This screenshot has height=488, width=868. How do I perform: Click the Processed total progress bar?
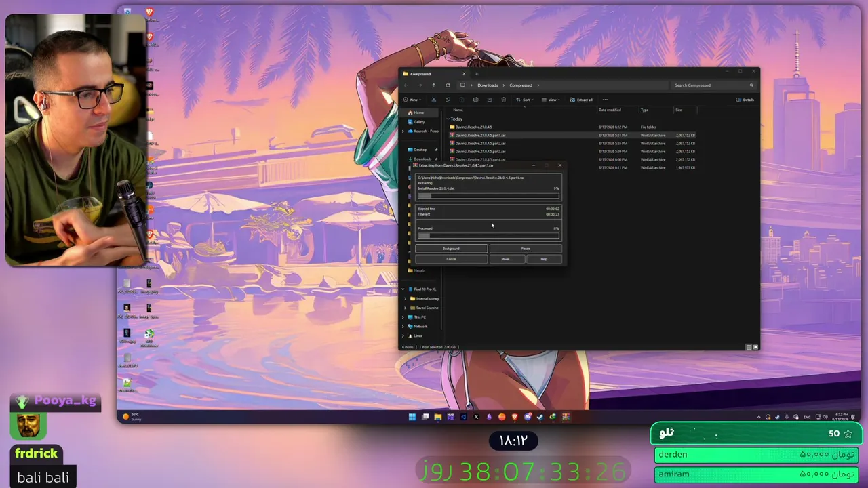point(488,236)
